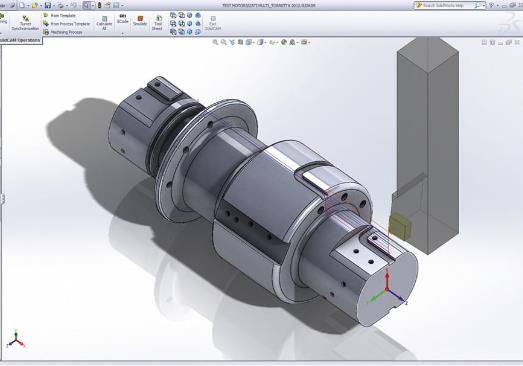Click the Undo icon

(74, 5)
